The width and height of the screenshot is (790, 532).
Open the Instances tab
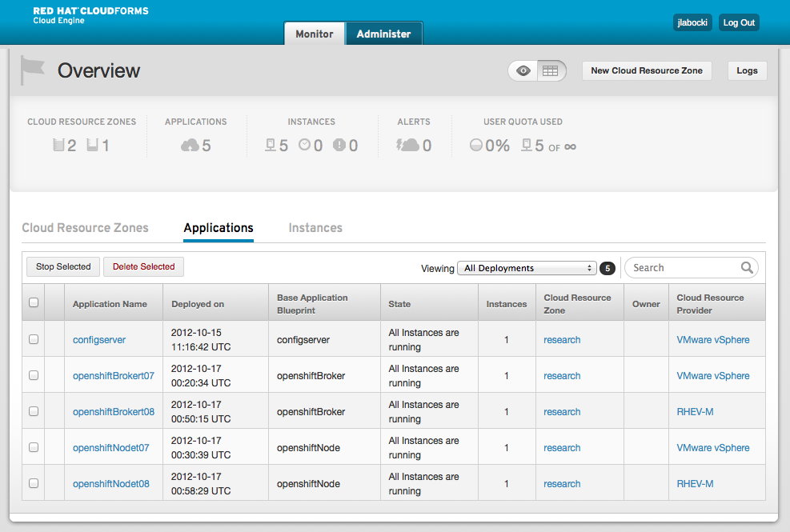click(x=315, y=228)
